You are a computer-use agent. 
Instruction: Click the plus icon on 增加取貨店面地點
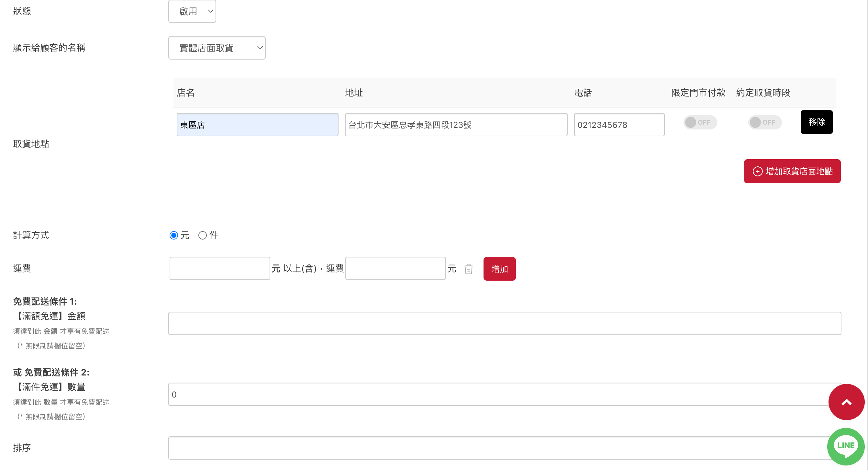click(758, 171)
